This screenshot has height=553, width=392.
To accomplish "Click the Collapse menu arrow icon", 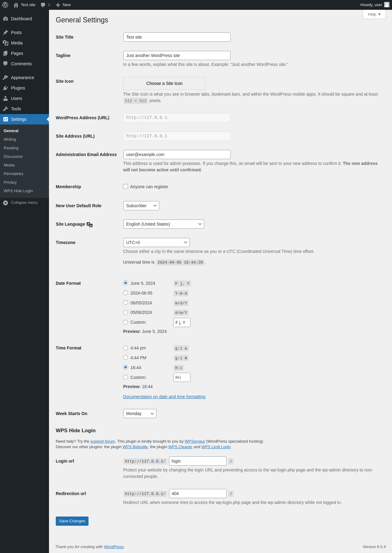I will (6, 203).
